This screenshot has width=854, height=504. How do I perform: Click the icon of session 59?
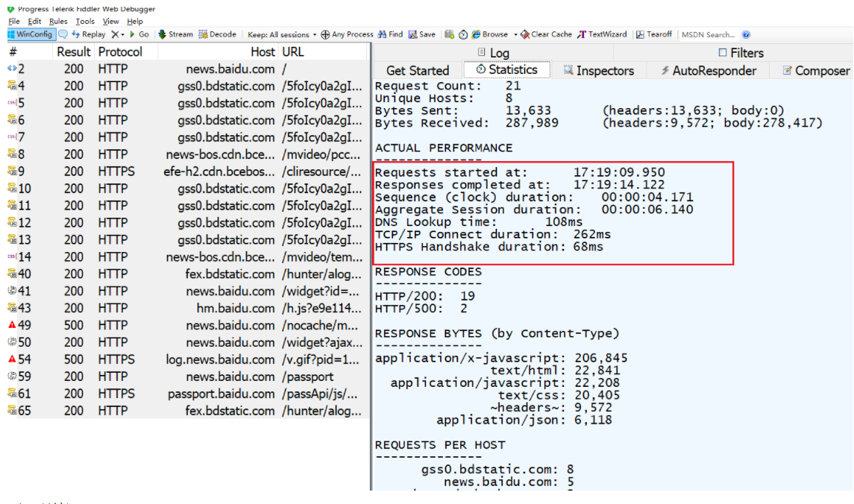pyautogui.click(x=12, y=376)
